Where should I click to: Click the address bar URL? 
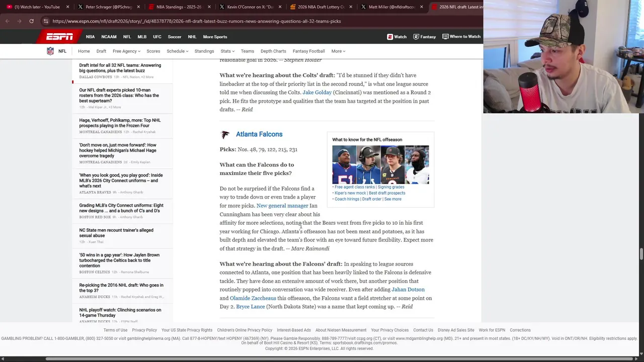[197, 21]
